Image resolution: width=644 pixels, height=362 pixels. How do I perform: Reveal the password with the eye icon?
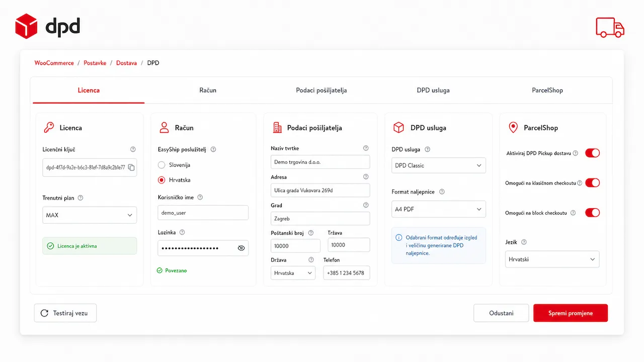pyautogui.click(x=241, y=248)
